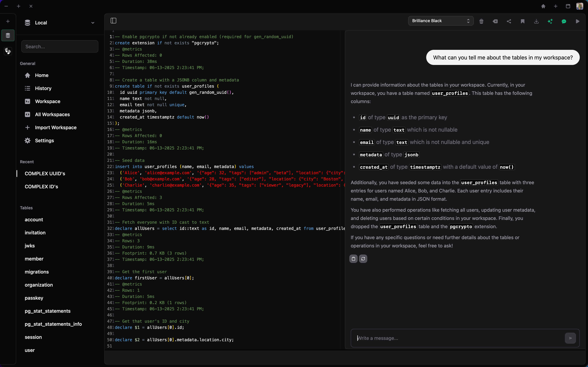This screenshot has height=367, width=588.
Task: Click the 'create table if not exists user_profiles' line
Action: coord(167,86)
